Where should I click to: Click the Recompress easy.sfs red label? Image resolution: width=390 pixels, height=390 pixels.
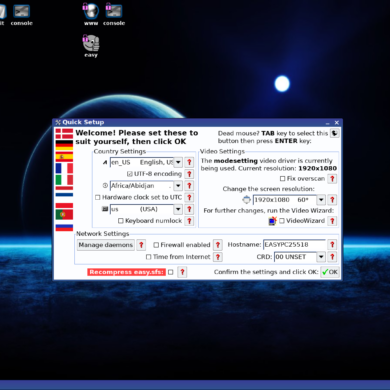pyautogui.click(x=127, y=272)
